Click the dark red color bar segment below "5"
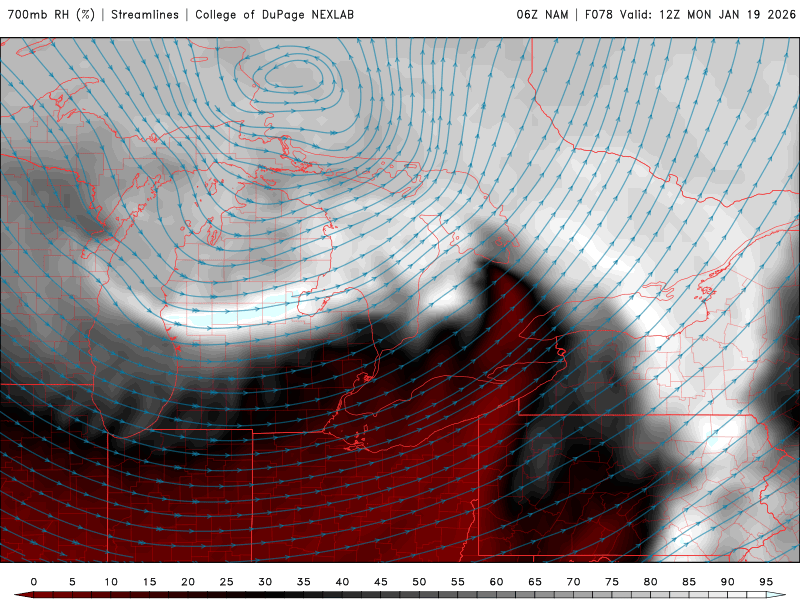800x600 pixels. 82,595
